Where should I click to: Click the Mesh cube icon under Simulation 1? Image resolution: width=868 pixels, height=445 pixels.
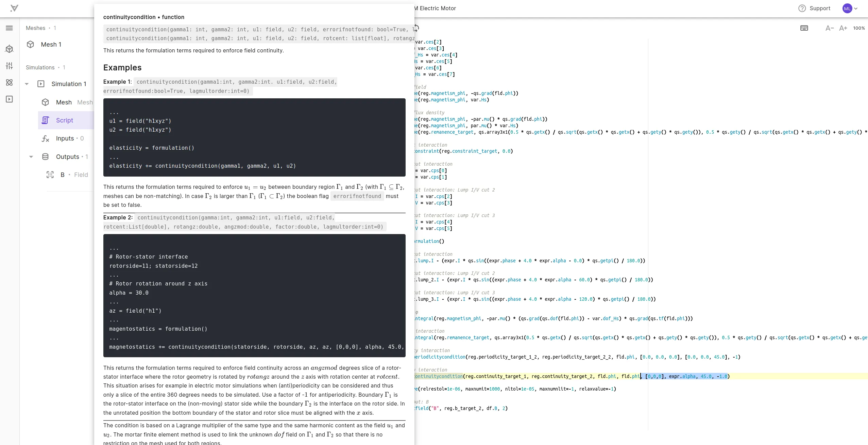pos(45,102)
